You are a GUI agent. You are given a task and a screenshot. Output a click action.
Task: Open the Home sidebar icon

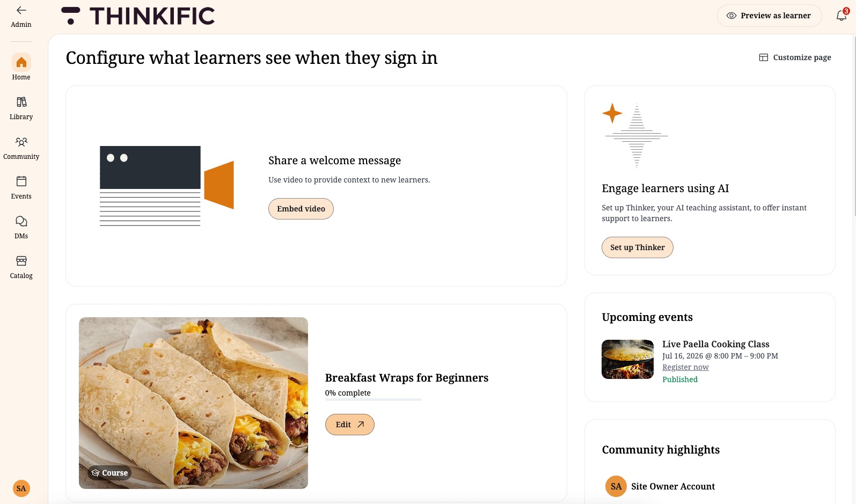pyautogui.click(x=21, y=63)
